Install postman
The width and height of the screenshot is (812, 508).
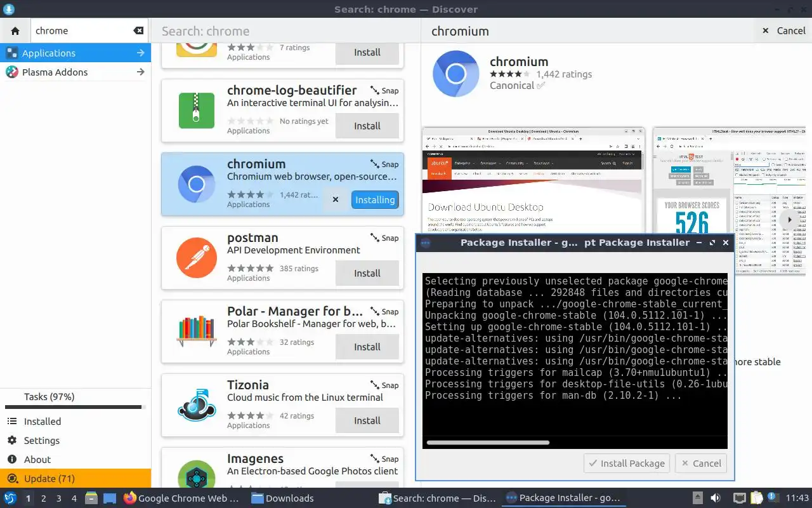click(x=367, y=273)
